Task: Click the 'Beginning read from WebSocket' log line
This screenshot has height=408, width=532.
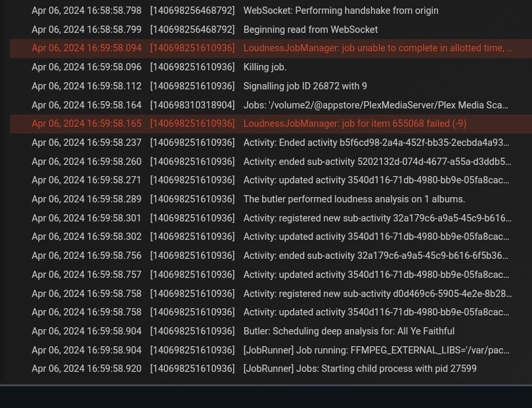Action: [310, 30]
